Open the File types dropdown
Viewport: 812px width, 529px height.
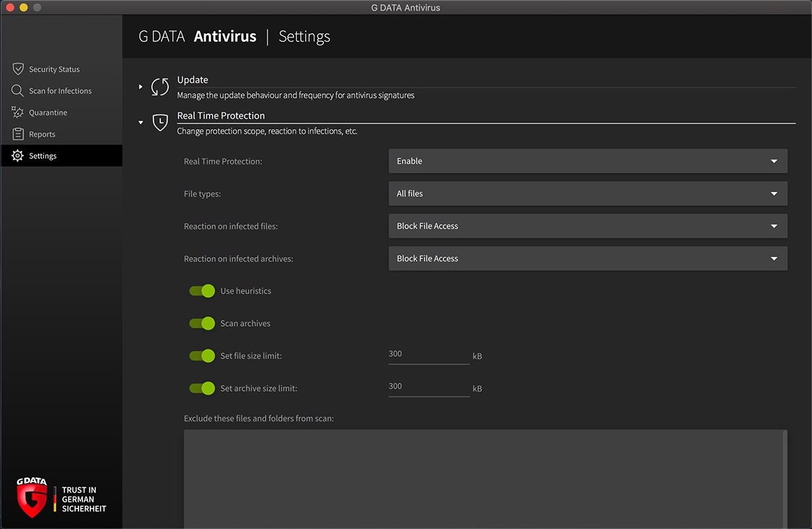coord(588,193)
